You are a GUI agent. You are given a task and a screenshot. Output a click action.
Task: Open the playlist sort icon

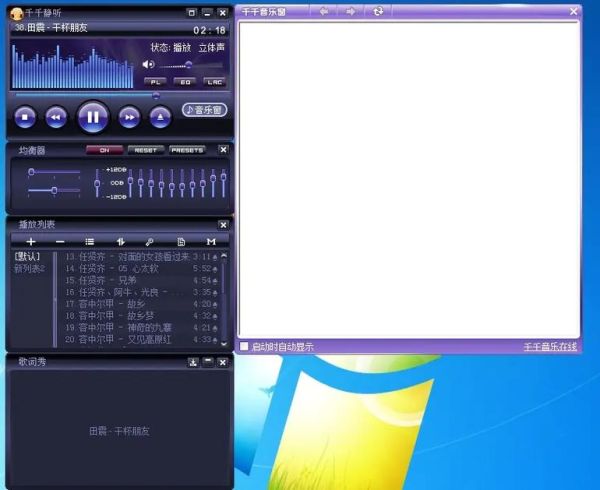click(120, 242)
